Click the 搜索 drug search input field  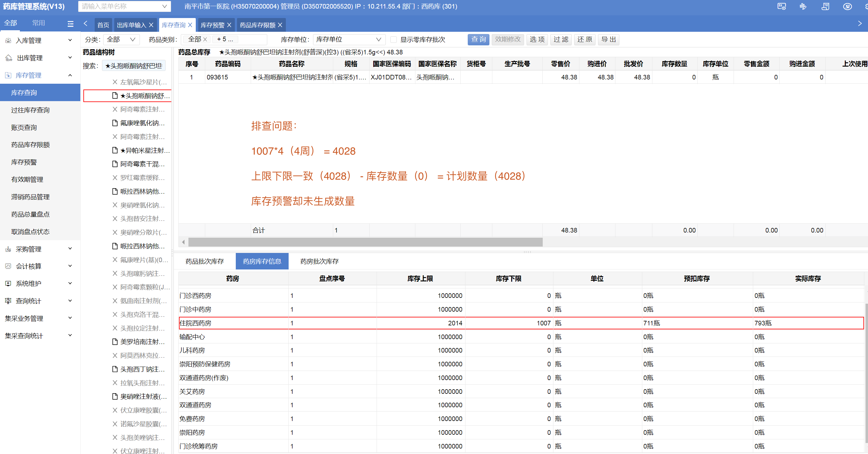(134, 66)
